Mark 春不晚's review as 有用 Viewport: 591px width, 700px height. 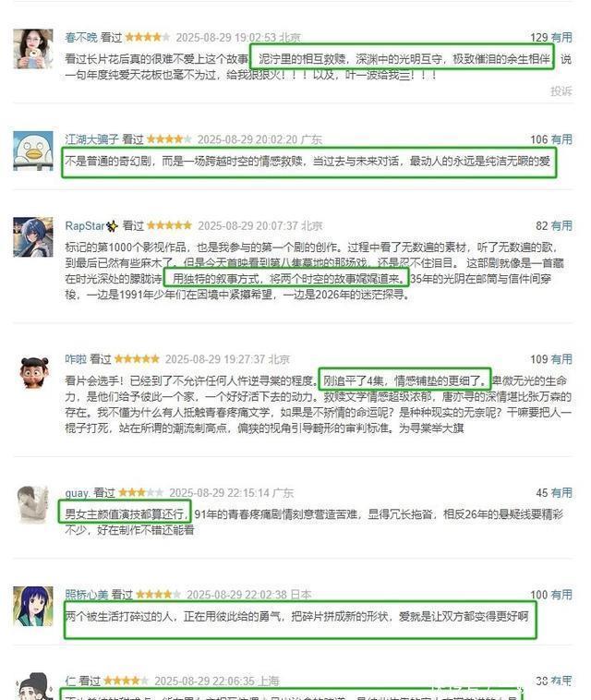click(x=561, y=38)
